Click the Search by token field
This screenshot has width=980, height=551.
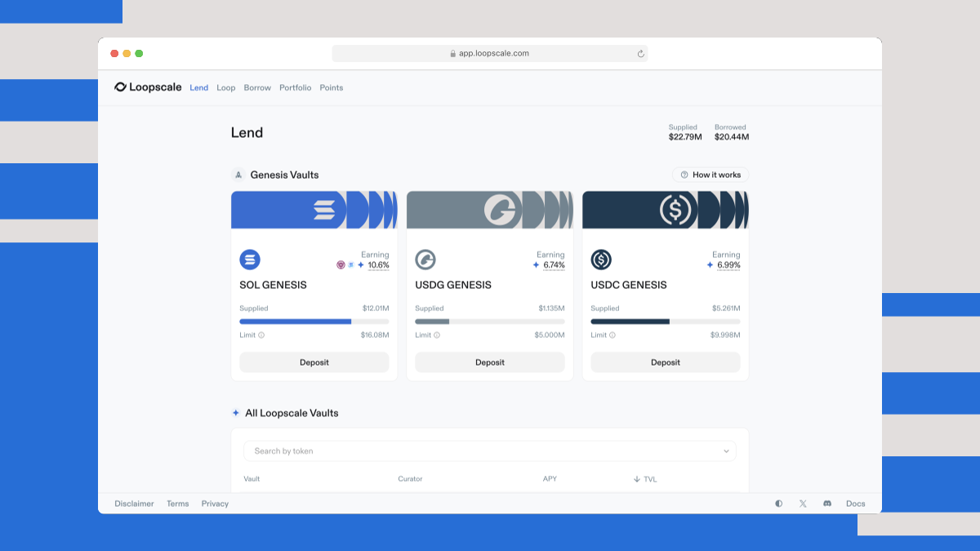(x=490, y=451)
